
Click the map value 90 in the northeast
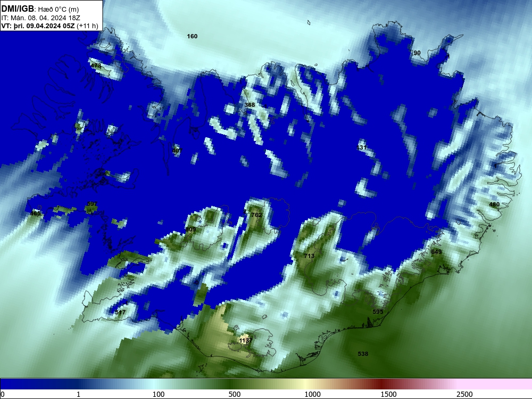click(417, 53)
